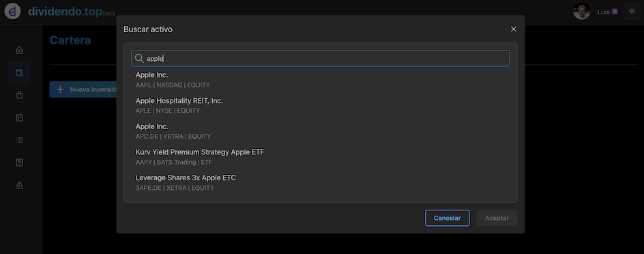Select Leverage Shares 3x Apple ETC
The width and height of the screenshot is (644, 254).
tap(321, 182)
